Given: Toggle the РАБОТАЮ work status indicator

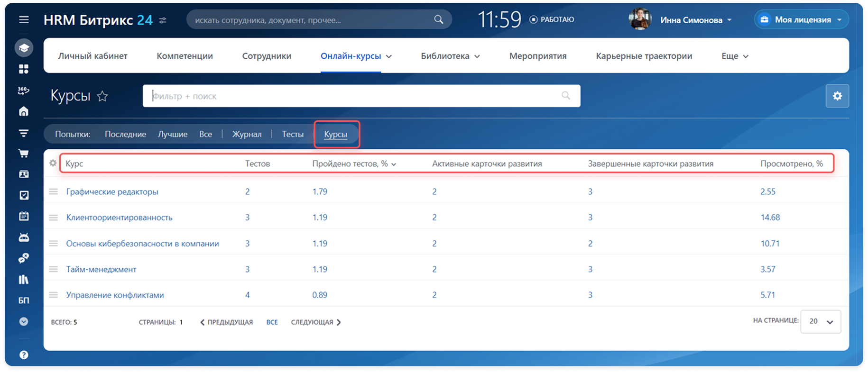Looking at the screenshot, I should 552,19.
